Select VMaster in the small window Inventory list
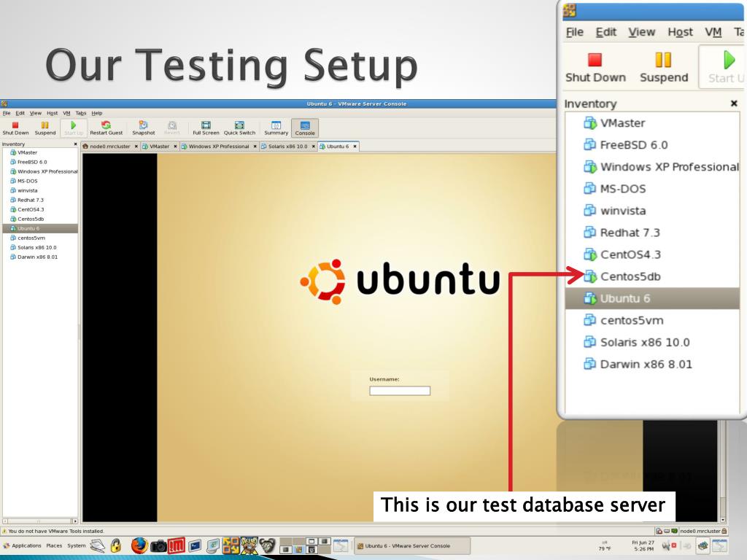747x560 pixels. pos(41,152)
